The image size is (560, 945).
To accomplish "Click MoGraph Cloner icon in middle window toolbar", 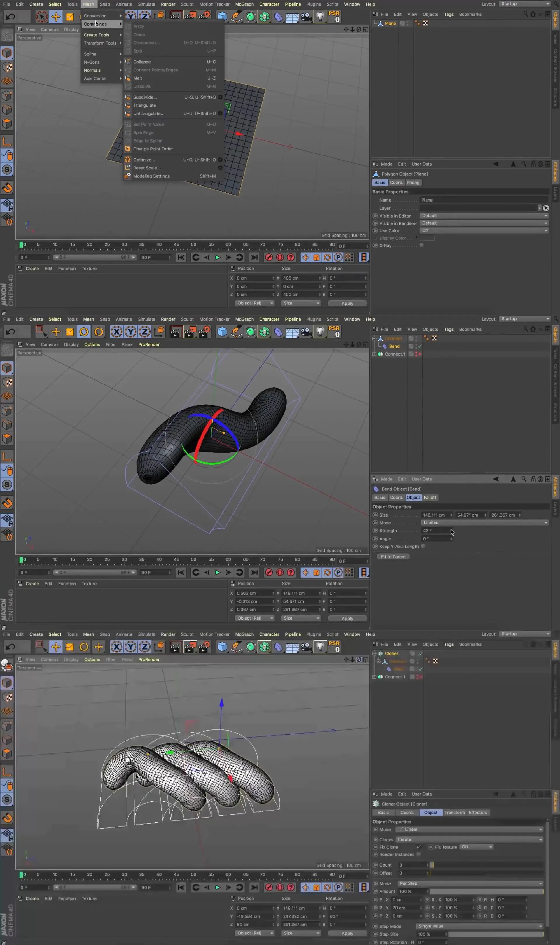I will pos(264,332).
